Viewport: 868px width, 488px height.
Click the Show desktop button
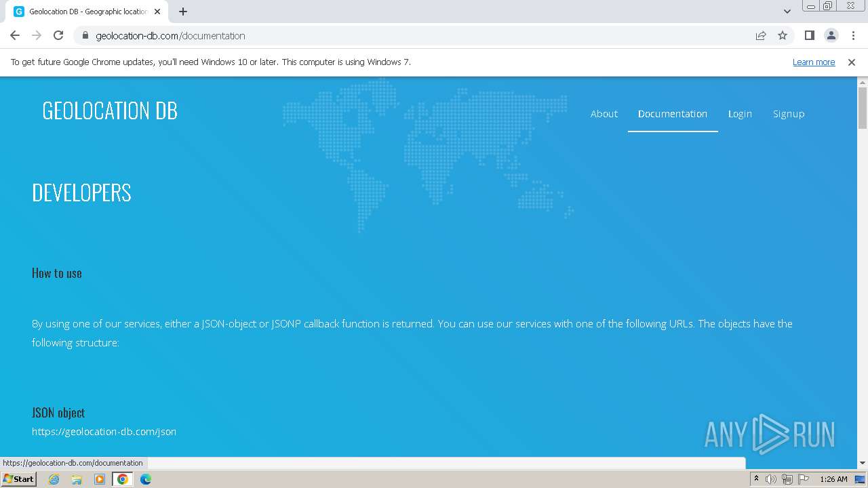[861, 479]
